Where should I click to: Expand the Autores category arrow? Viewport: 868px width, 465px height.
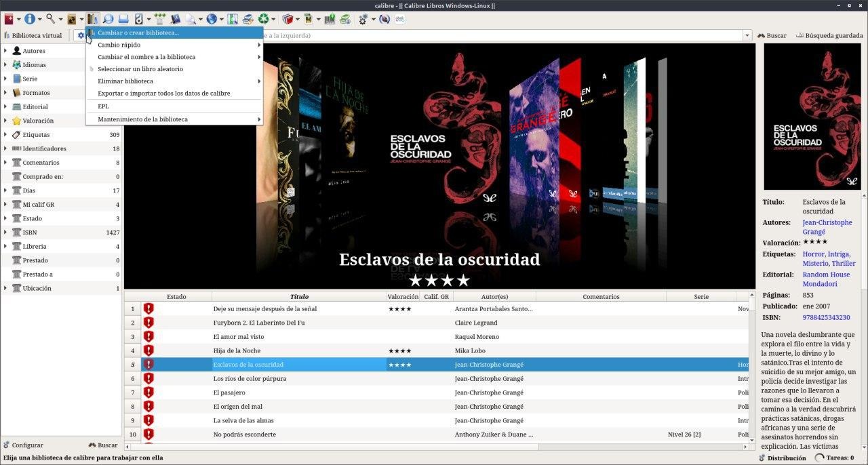pyautogui.click(x=5, y=51)
